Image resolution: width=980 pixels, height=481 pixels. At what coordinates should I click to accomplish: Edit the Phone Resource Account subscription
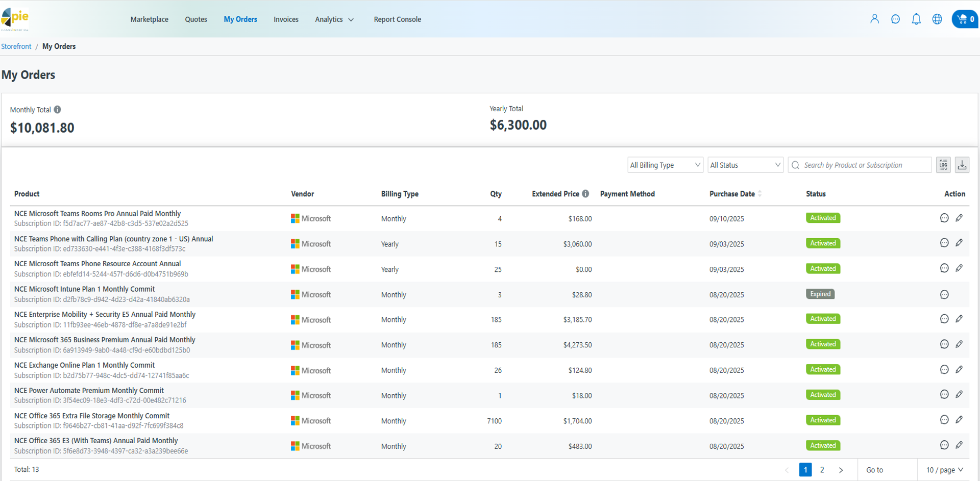coord(959,269)
